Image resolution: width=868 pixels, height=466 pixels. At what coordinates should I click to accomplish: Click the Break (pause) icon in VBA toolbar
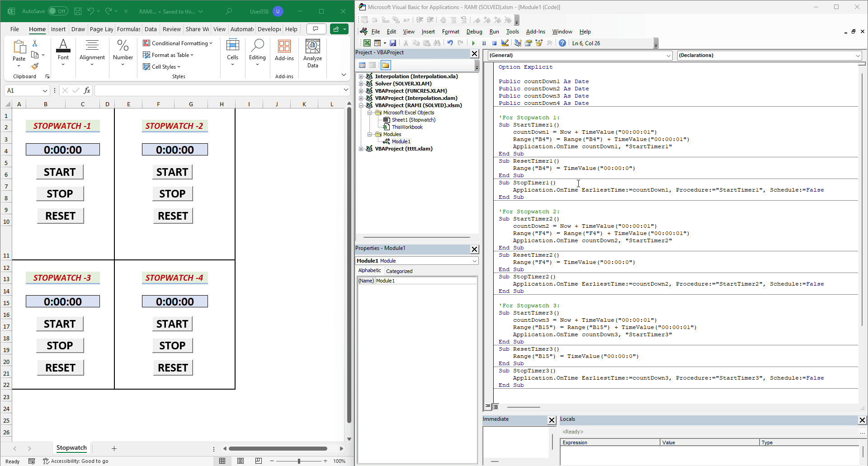pyautogui.click(x=484, y=43)
